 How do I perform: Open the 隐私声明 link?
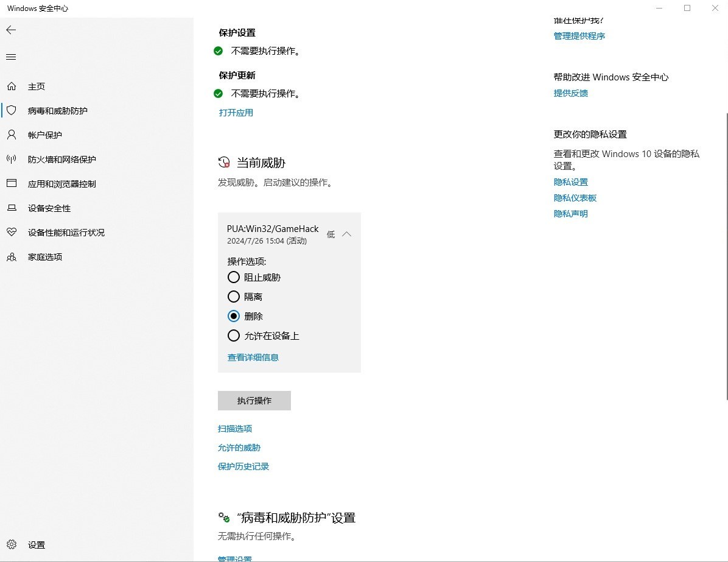pyautogui.click(x=570, y=214)
